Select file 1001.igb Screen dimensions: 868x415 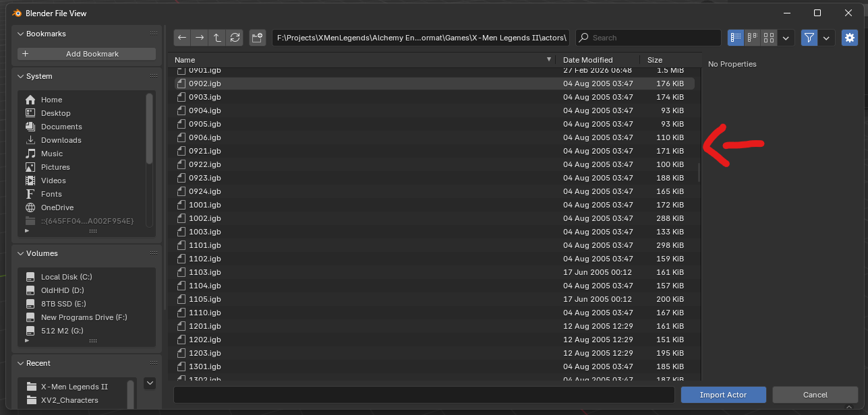434,205
